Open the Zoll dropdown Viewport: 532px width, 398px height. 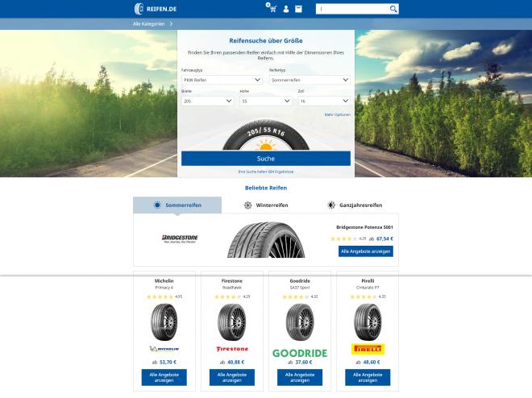(324, 101)
